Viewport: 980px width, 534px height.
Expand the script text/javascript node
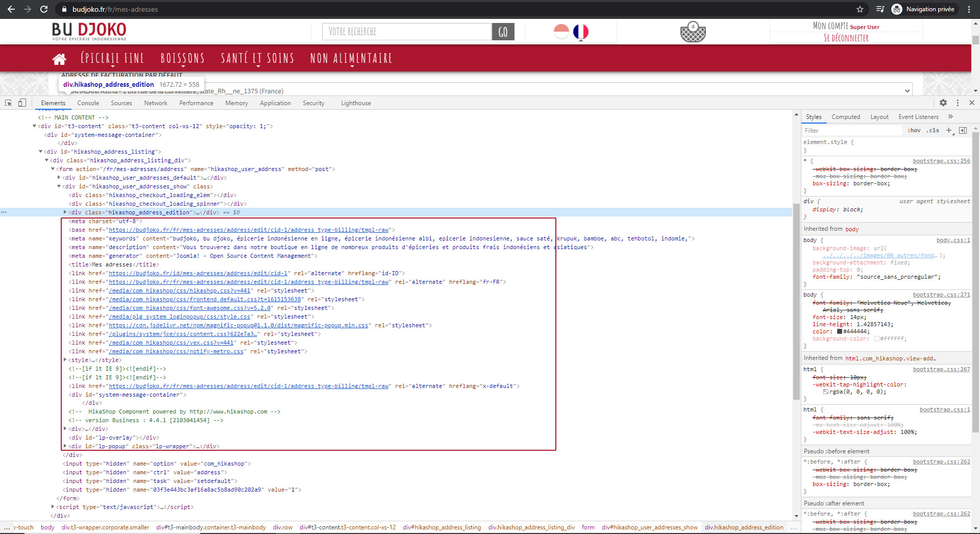[x=53, y=507]
